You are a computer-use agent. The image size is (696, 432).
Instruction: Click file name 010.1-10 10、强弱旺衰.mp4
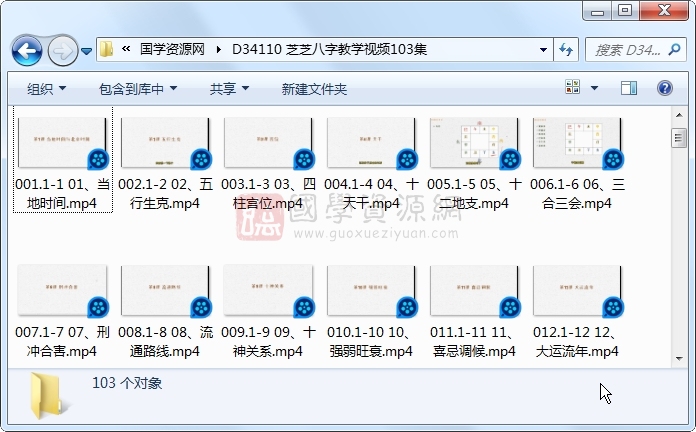pyautogui.click(x=372, y=341)
